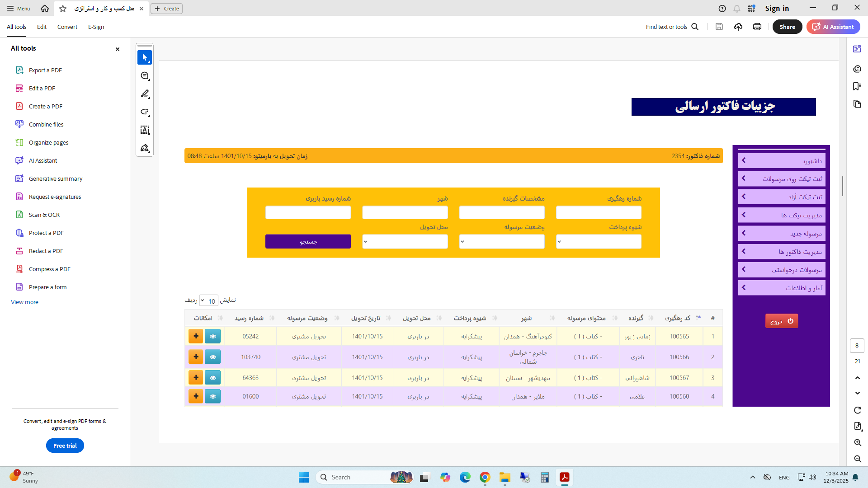Go to next page with down chevron
The width and height of the screenshot is (868, 488).
(x=857, y=393)
